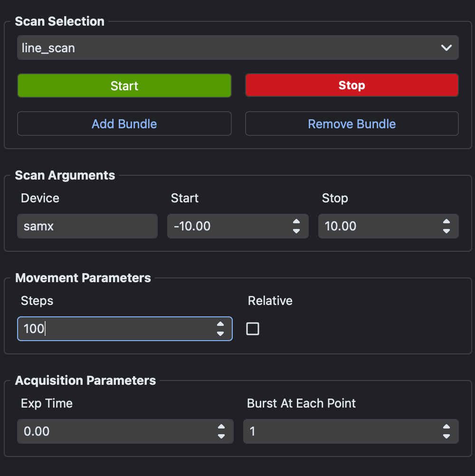Click the Steps input field

pyautogui.click(x=114, y=329)
